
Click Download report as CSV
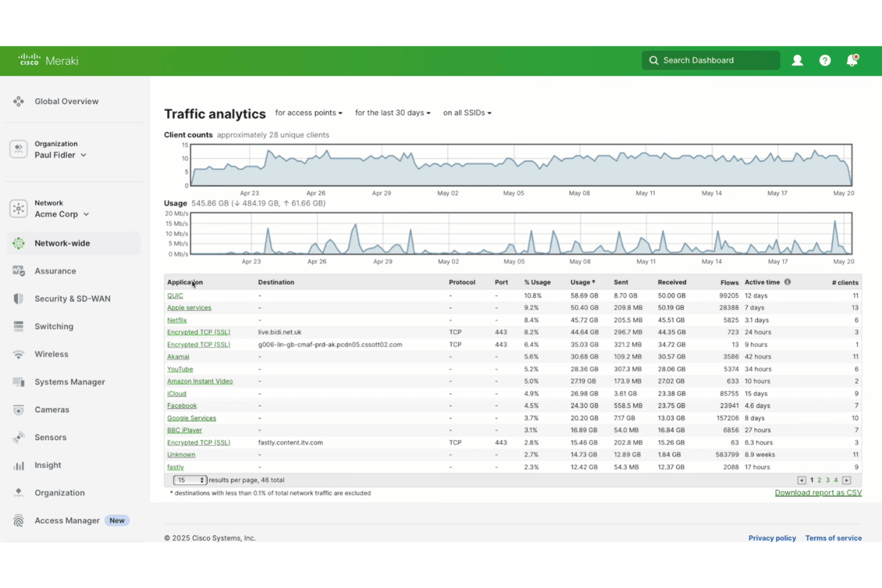[818, 493]
